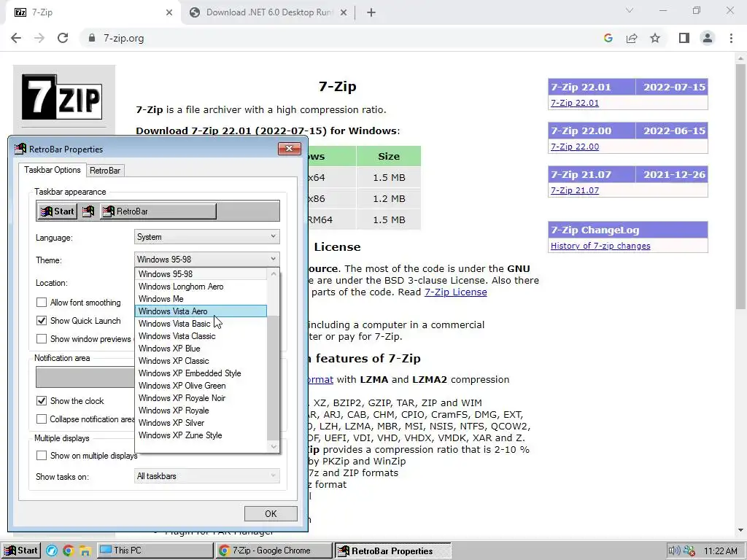Screen dimensions: 747x560
Task: Switch to 7-Zip browser tab
Action: (x=94, y=13)
